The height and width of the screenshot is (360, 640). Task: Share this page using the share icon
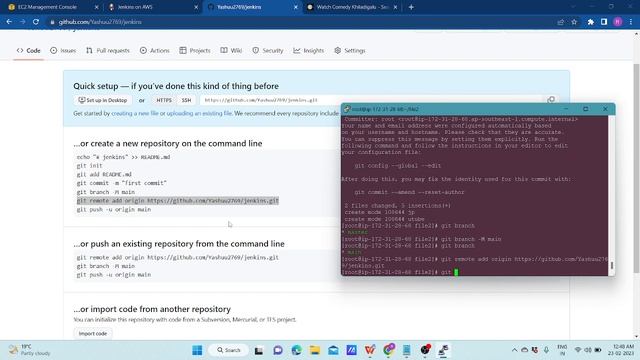pos(560,22)
